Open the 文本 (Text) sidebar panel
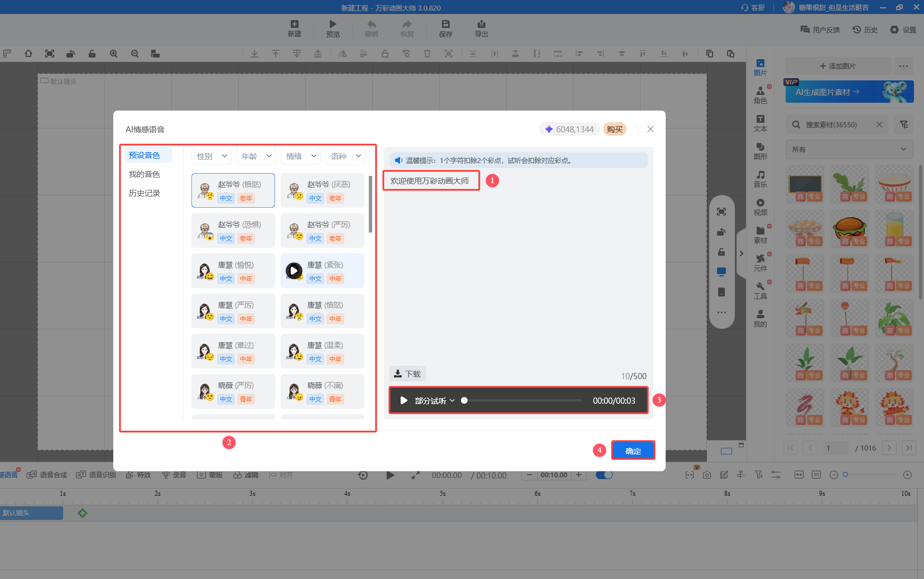This screenshot has width=924, height=579. [x=760, y=123]
